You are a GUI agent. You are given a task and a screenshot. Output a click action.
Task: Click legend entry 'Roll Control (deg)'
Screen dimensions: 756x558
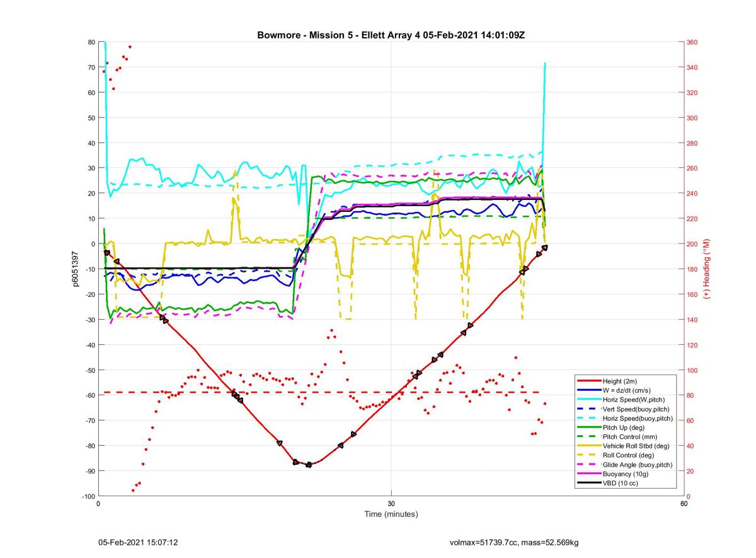(x=629, y=455)
